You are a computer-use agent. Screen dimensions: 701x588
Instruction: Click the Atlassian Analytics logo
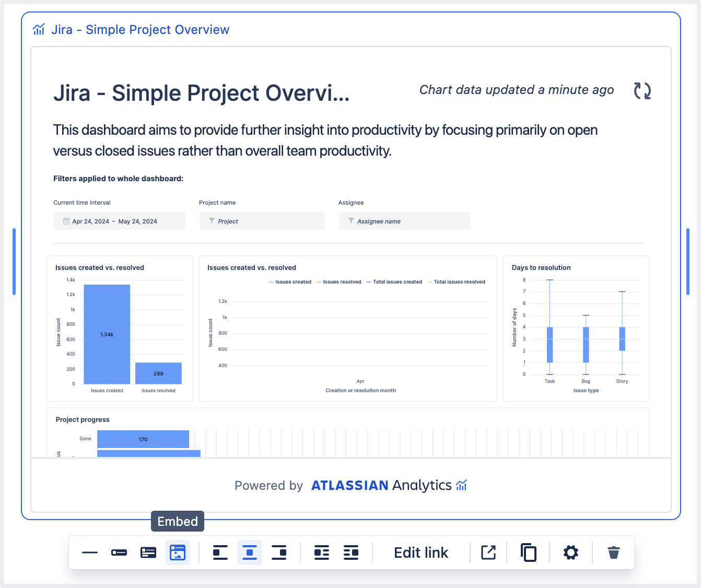[x=389, y=485]
